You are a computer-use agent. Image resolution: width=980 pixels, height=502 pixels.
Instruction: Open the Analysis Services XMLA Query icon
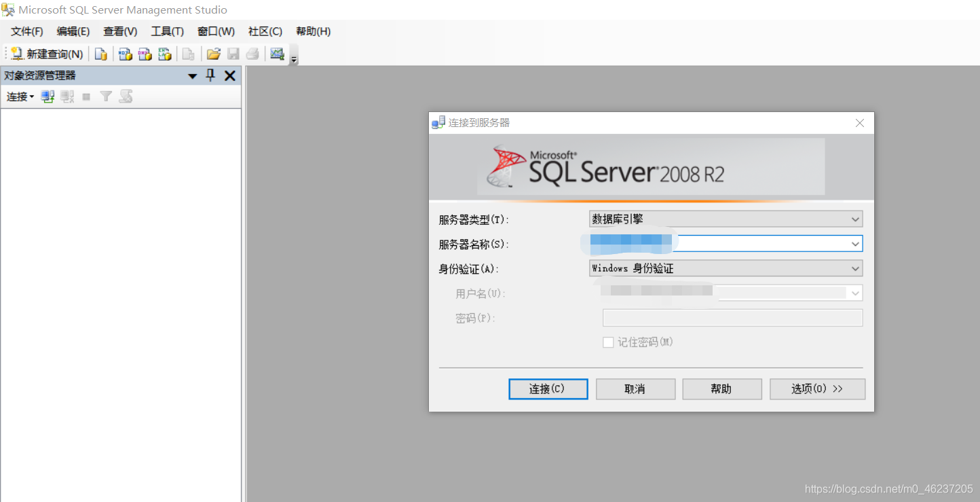[164, 54]
